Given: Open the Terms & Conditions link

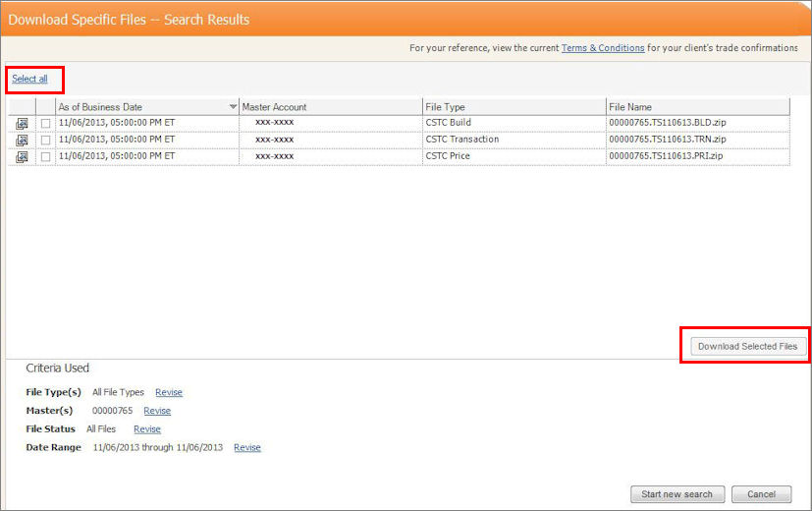Looking at the screenshot, I should pos(603,48).
